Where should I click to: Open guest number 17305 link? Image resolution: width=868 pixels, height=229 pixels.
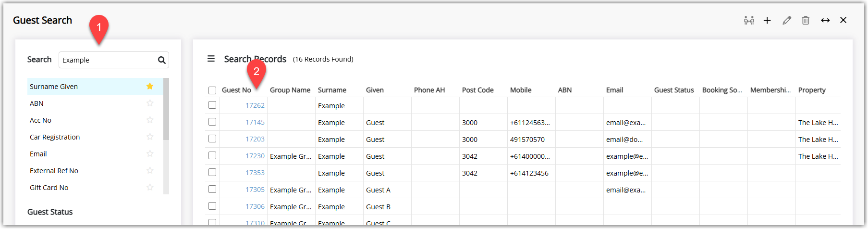[255, 190]
